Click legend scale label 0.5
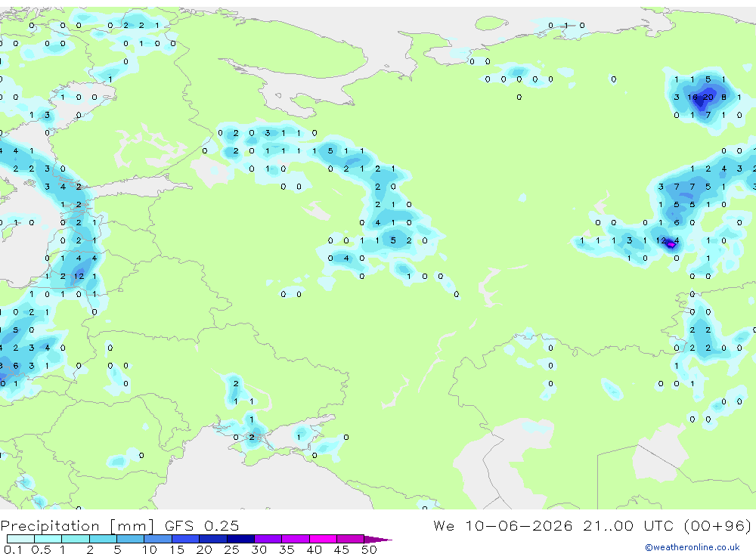 [41, 549]
